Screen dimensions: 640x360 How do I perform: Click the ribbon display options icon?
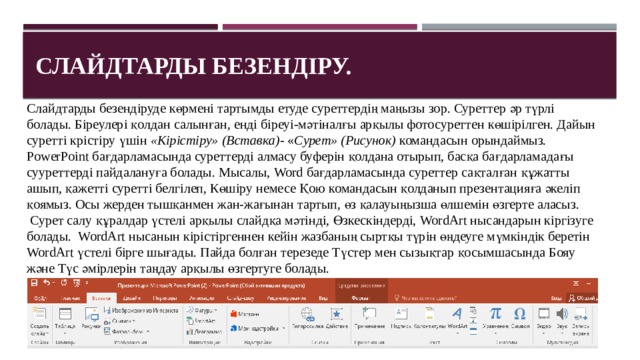pyautogui.click(x=576, y=283)
